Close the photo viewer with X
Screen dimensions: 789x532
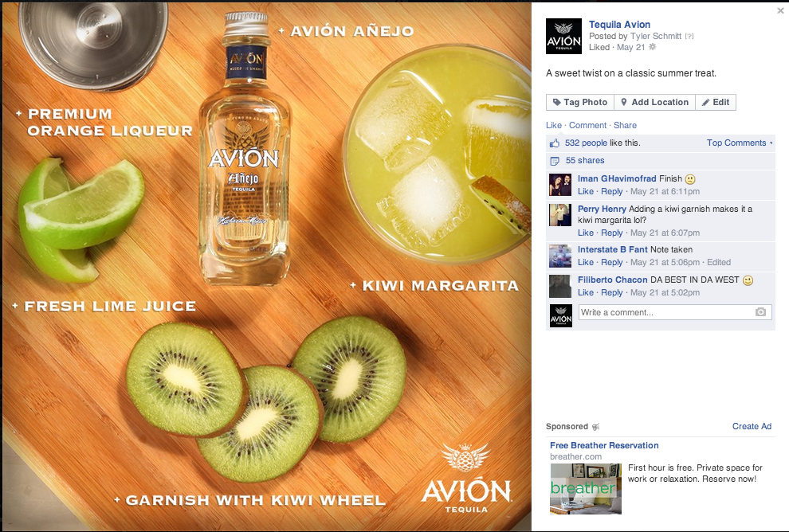click(x=780, y=10)
